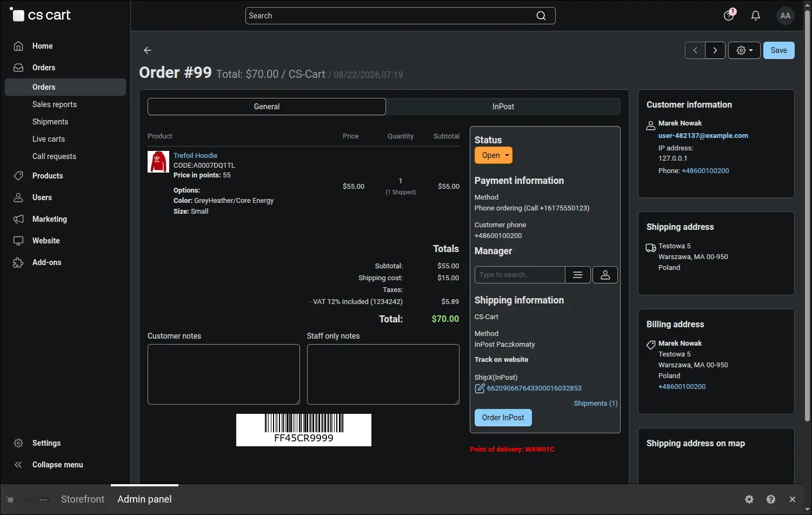
Task: Open the AA user avatar menu
Action: coord(786,16)
